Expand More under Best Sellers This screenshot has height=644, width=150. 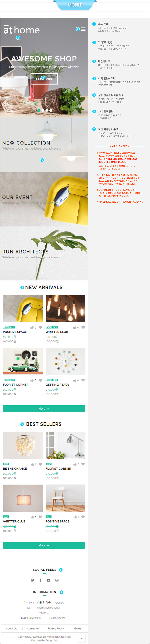click(x=44, y=545)
